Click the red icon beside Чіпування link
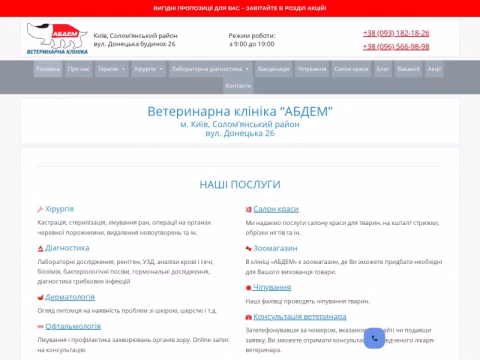This screenshot has width=480, height=360. [248, 288]
